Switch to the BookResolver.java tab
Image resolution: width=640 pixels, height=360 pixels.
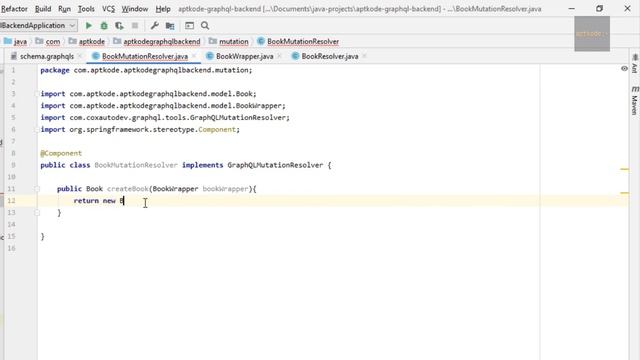[330, 56]
